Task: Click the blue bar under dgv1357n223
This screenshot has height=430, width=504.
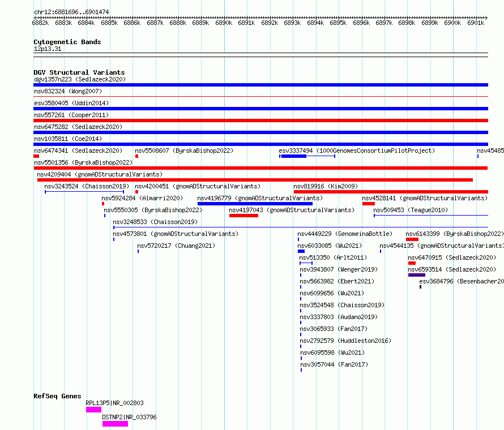Action: tap(260, 85)
